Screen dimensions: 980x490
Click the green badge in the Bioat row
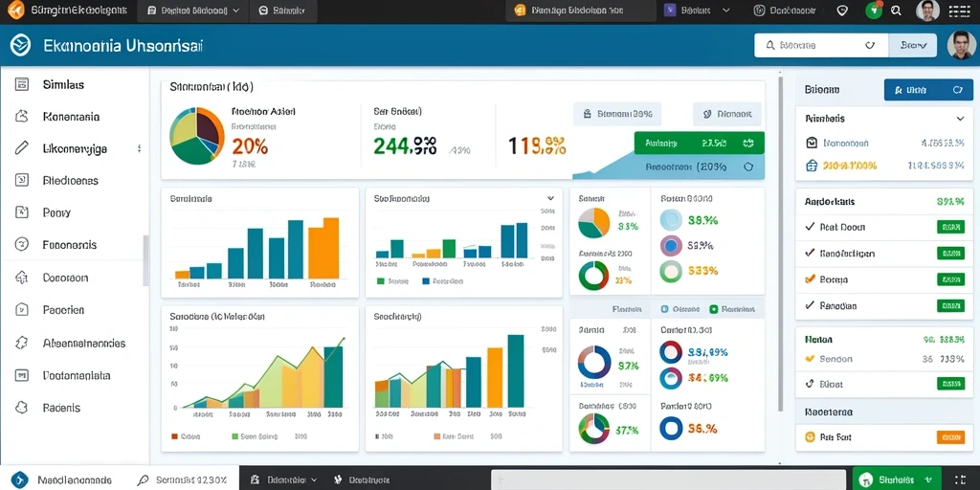(x=950, y=384)
